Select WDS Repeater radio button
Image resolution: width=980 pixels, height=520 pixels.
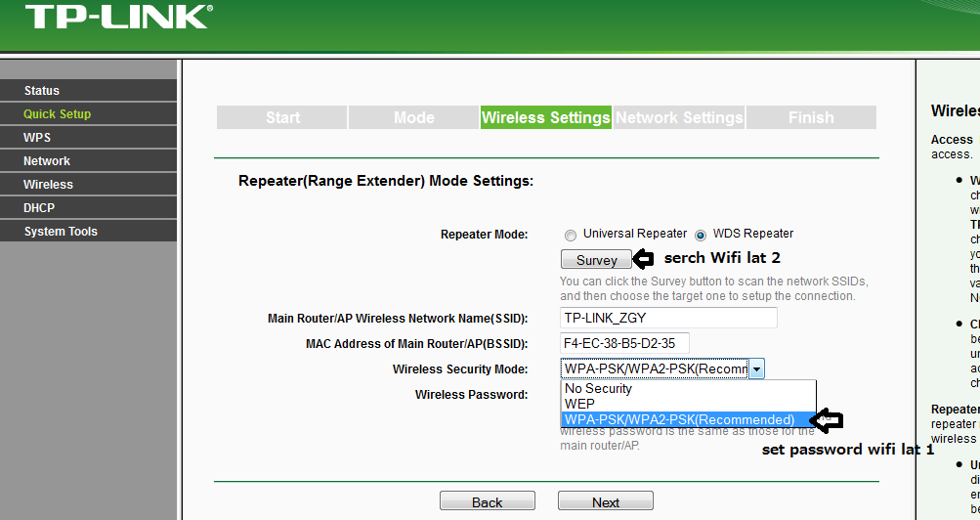[x=701, y=236]
